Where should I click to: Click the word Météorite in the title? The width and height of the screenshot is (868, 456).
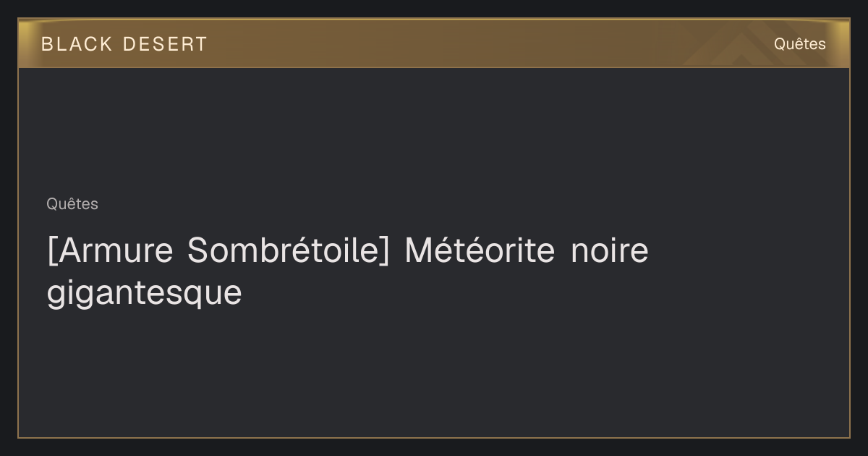480,250
